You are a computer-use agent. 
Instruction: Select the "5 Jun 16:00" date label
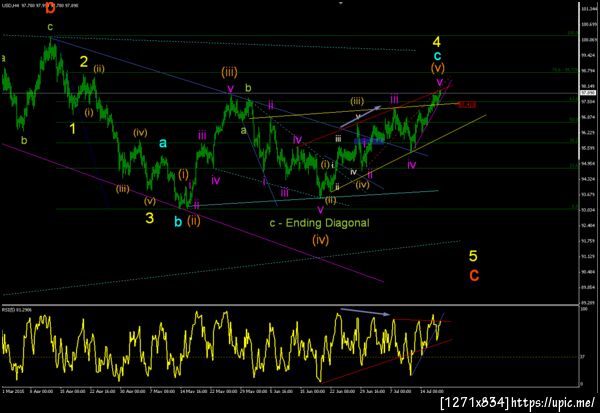pyautogui.click(x=281, y=391)
